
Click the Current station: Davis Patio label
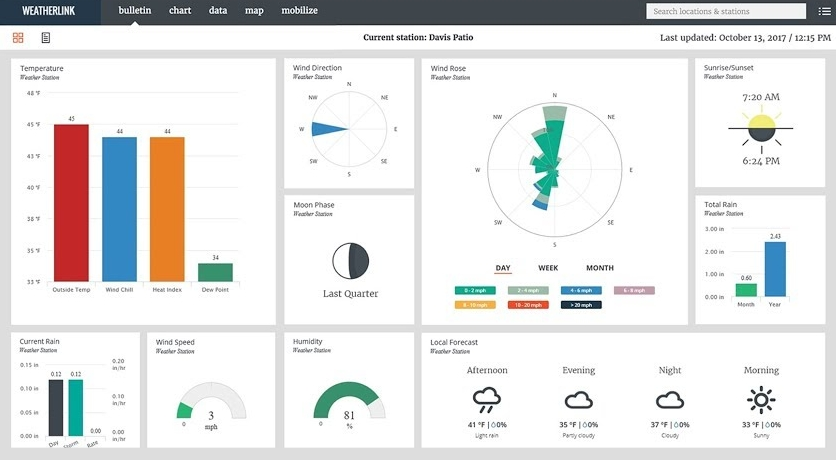tap(418, 38)
